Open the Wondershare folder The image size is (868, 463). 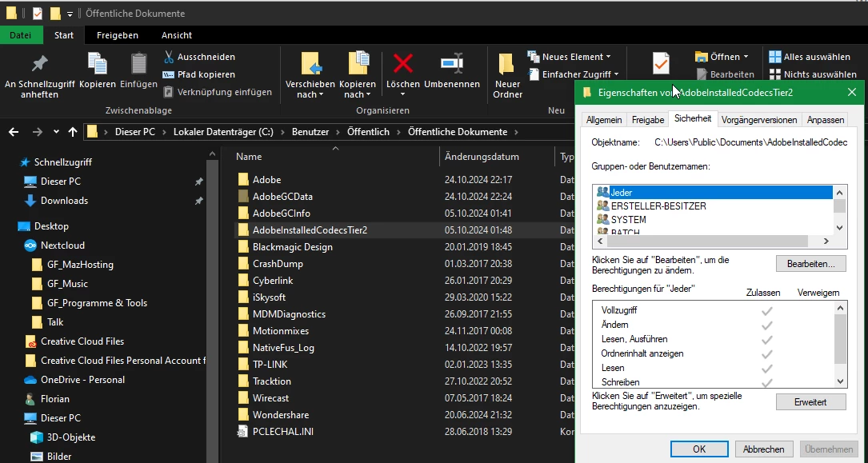pos(281,415)
